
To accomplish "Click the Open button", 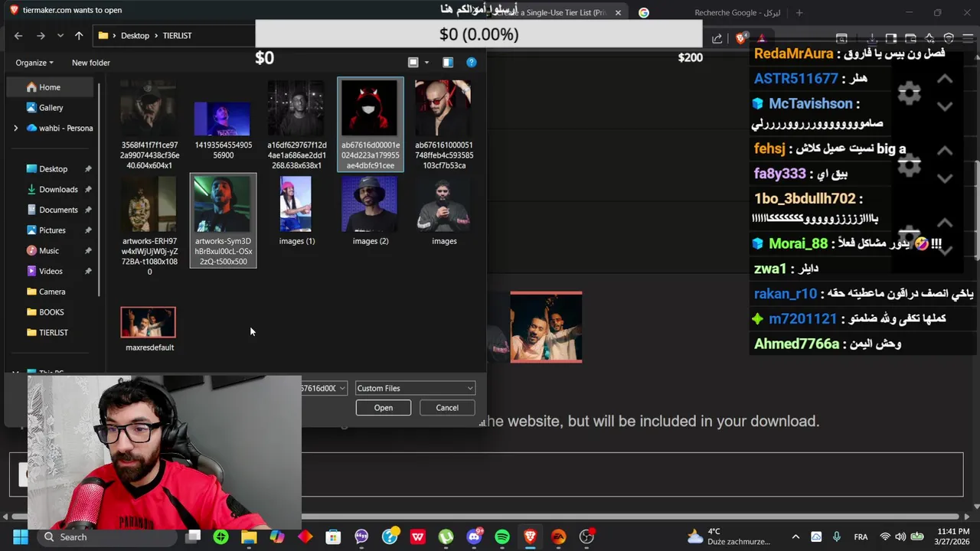I will (x=383, y=408).
